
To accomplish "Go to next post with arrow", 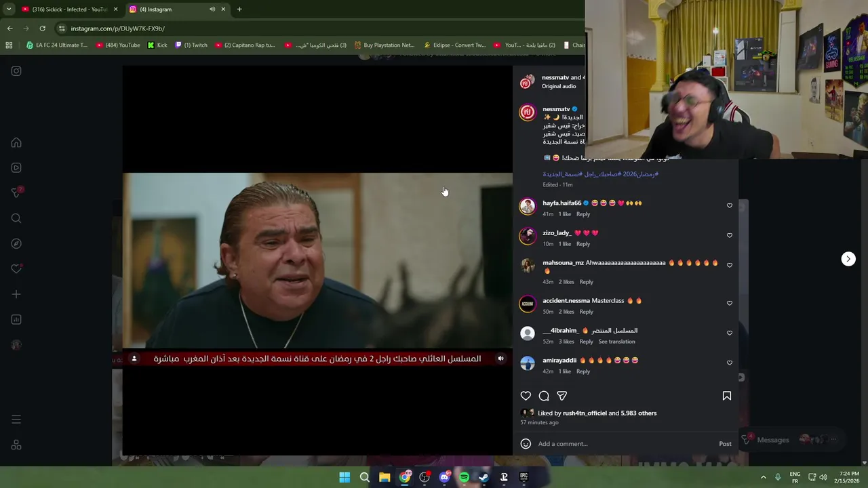I will (848, 259).
